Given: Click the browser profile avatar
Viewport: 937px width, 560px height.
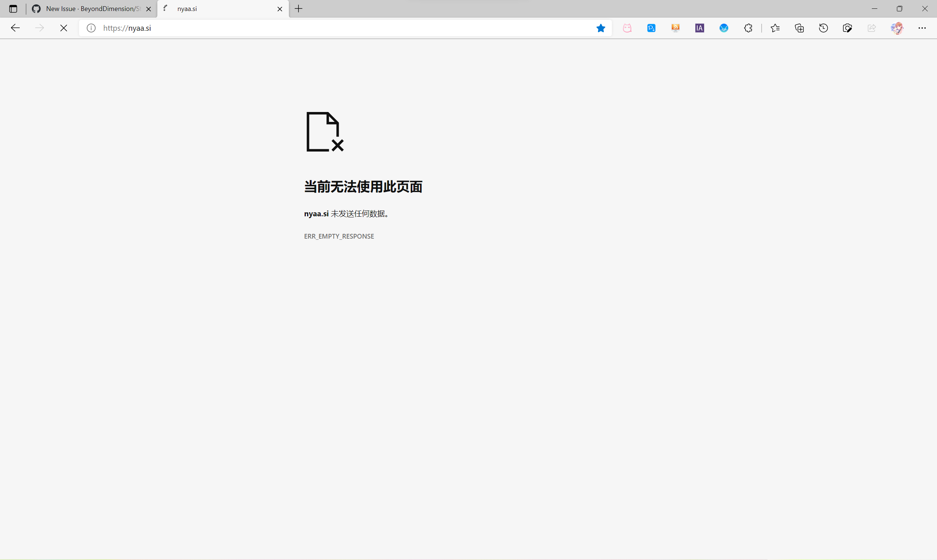Looking at the screenshot, I should click(x=897, y=28).
